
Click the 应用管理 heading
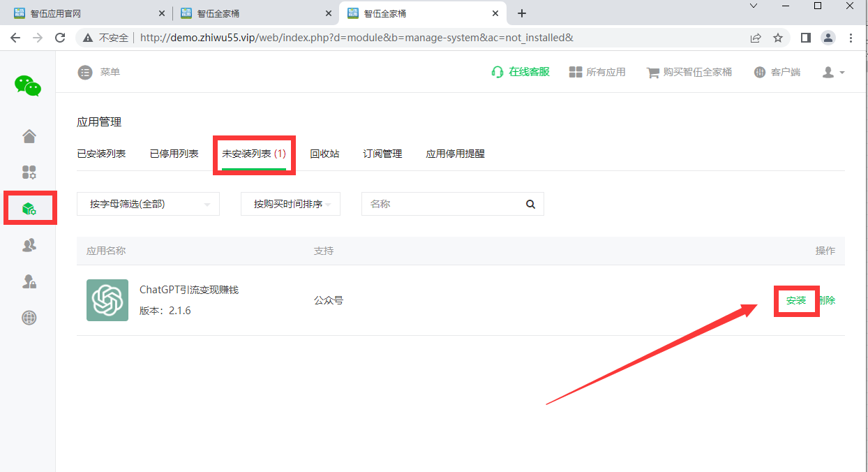[x=99, y=122]
